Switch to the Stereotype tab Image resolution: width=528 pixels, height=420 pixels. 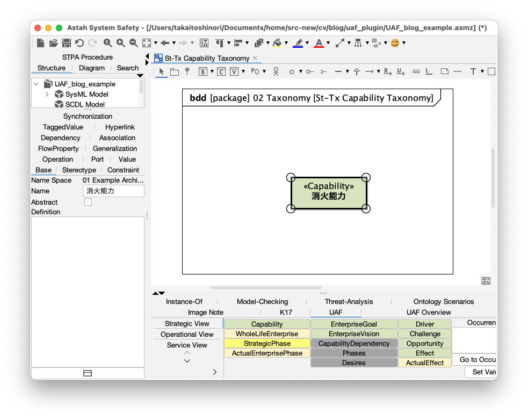coord(79,170)
